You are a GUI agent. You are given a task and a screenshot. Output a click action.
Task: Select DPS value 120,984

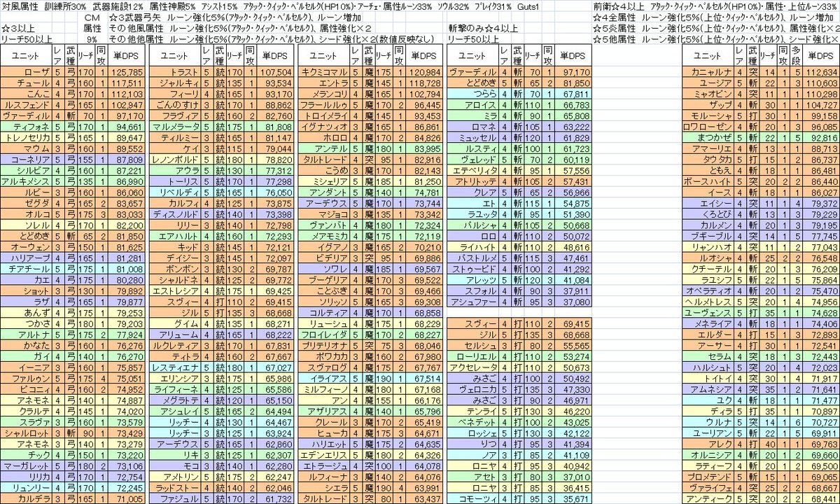tap(424, 72)
